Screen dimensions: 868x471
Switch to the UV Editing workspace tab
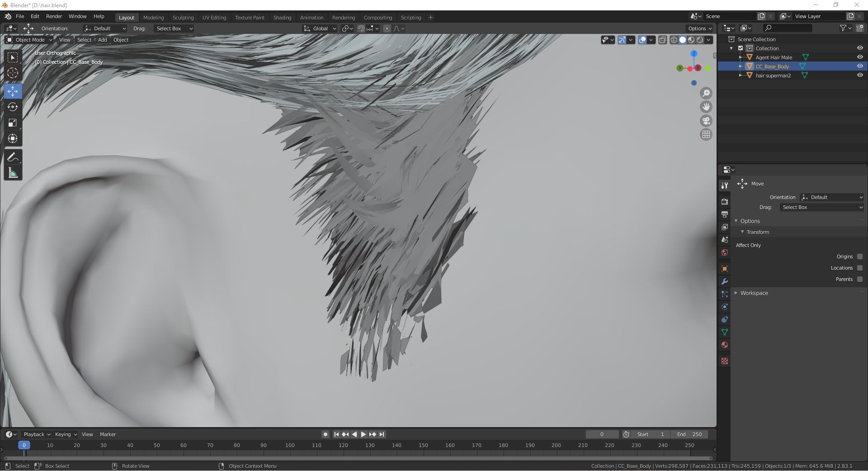pyautogui.click(x=214, y=17)
